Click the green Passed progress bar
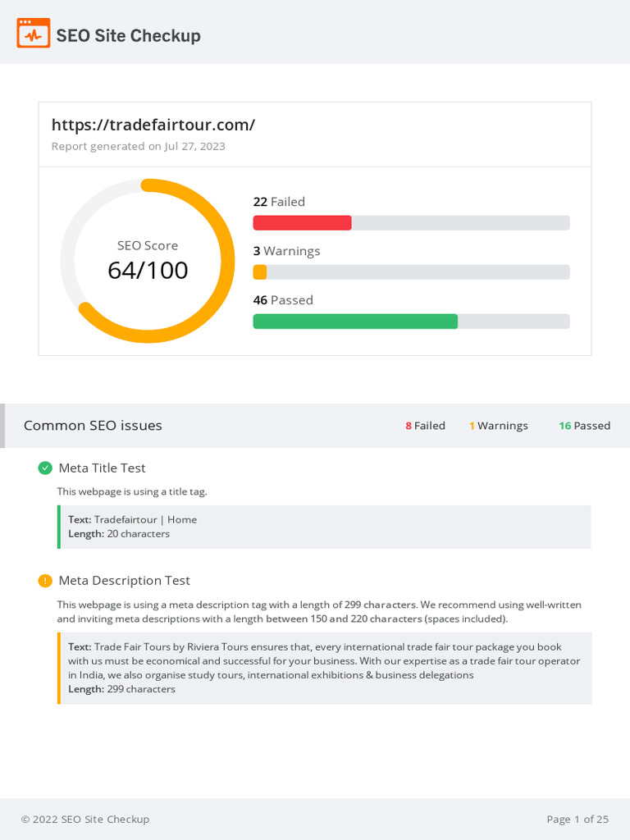 (x=355, y=322)
